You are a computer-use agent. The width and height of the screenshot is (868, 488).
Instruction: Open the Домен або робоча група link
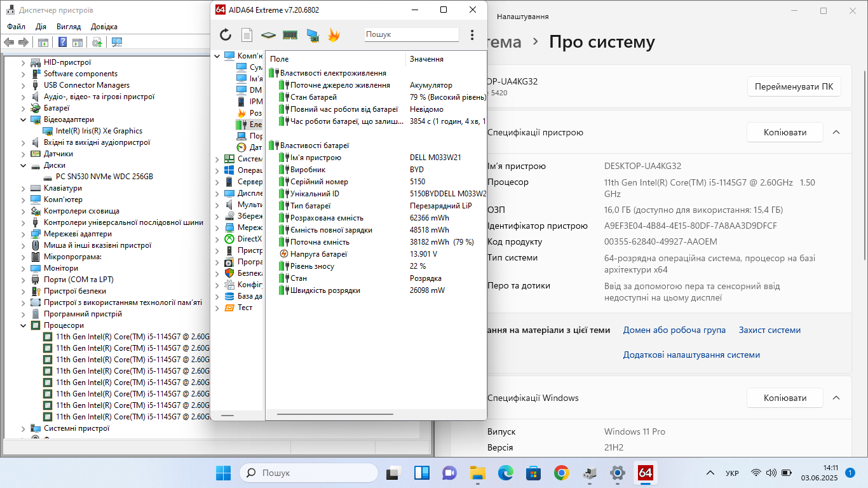pos(674,330)
